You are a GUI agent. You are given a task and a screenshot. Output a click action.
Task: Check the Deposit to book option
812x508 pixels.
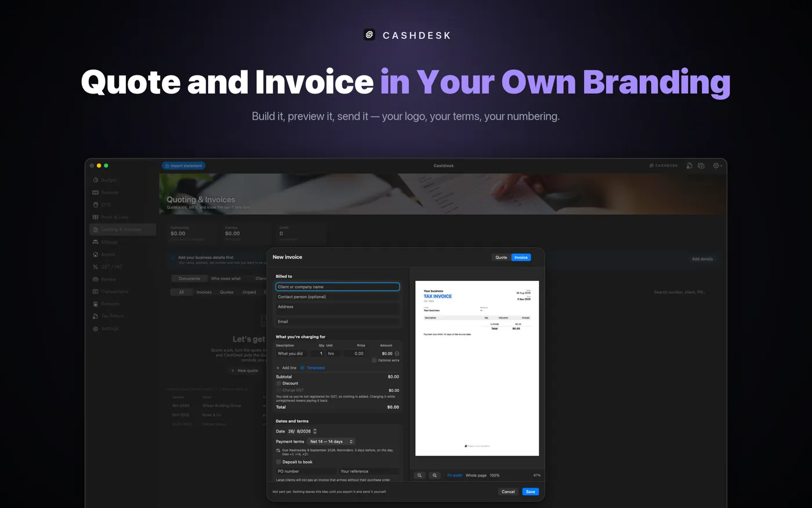278,462
